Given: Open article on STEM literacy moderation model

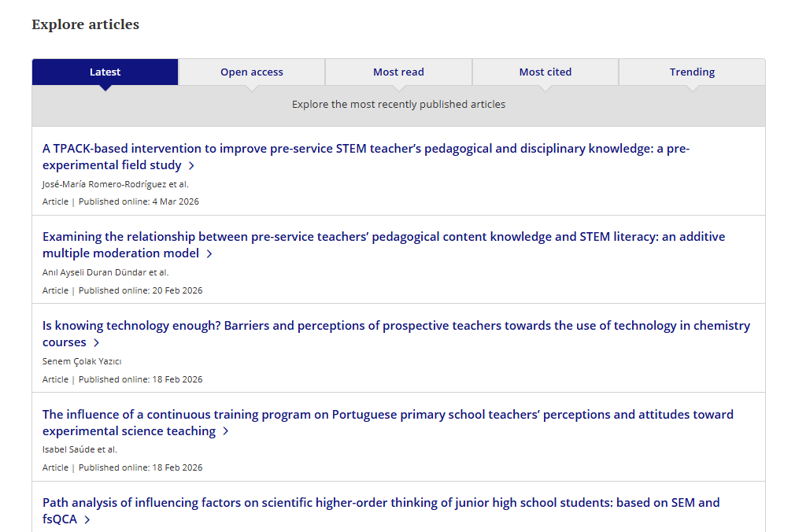Looking at the screenshot, I should pos(383,237).
